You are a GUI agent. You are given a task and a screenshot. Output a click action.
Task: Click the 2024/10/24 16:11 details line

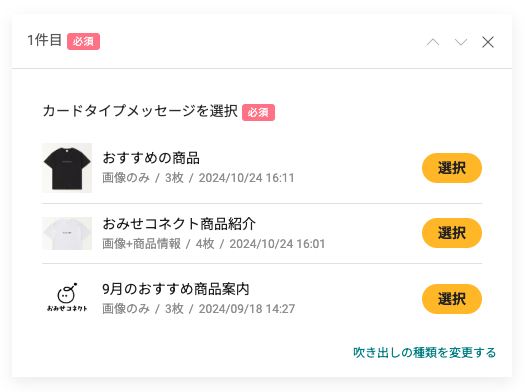pyautogui.click(x=198, y=178)
